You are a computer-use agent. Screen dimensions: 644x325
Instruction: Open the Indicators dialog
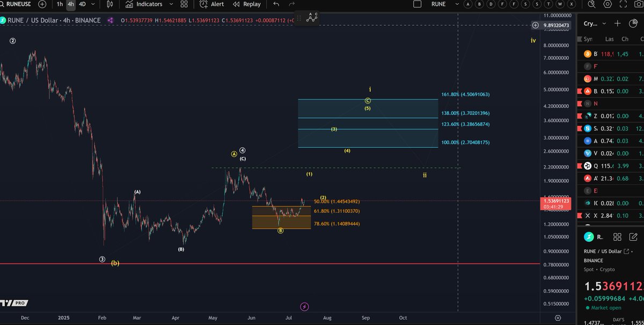point(143,4)
